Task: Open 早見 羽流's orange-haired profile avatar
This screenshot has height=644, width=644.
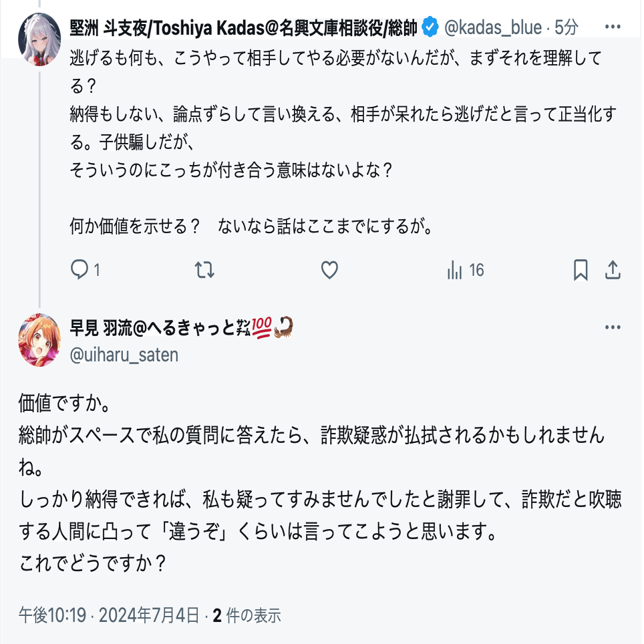Action: [x=39, y=339]
